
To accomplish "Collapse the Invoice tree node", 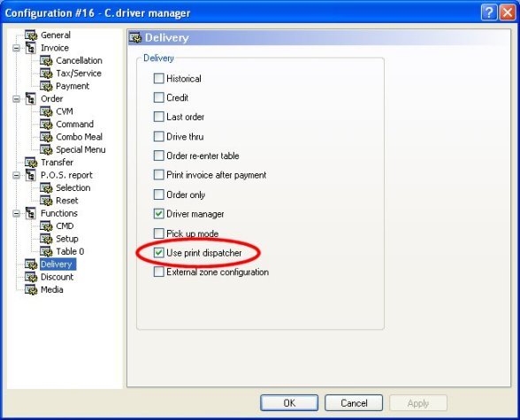I will [x=16, y=48].
